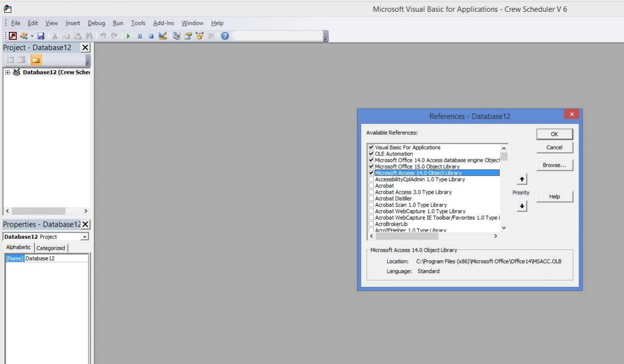This screenshot has width=624, height=364.
Task: Click Browse... in References dialog
Action: (x=554, y=165)
